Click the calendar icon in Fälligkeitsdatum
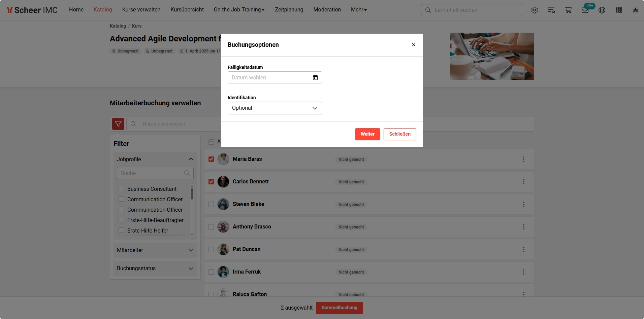644x319 pixels. [315, 78]
